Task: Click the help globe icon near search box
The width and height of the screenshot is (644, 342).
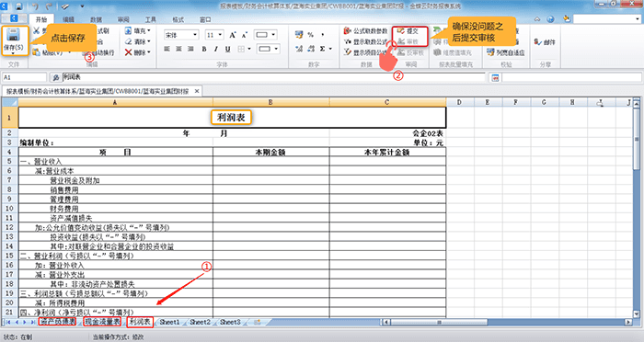Action: pyautogui.click(x=550, y=19)
